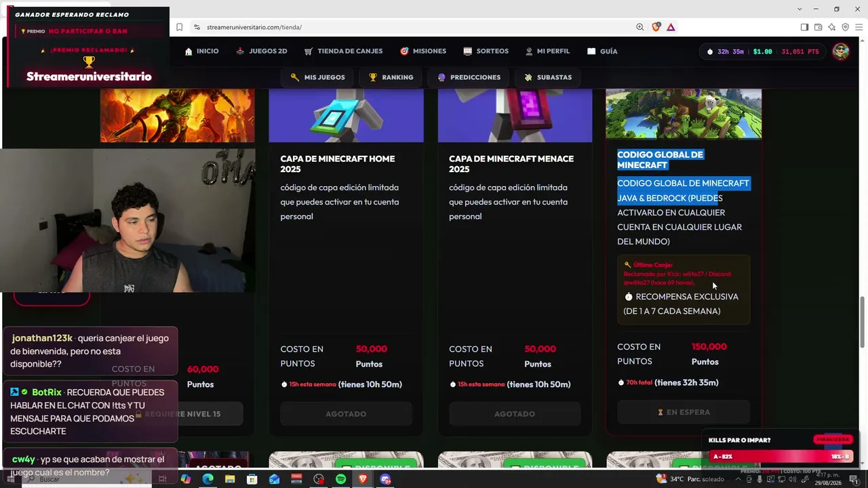Image resolution: width=868 pixels, height=488 pixels.
Task: Open Task View from the taskbar
Action: point(163,479)
